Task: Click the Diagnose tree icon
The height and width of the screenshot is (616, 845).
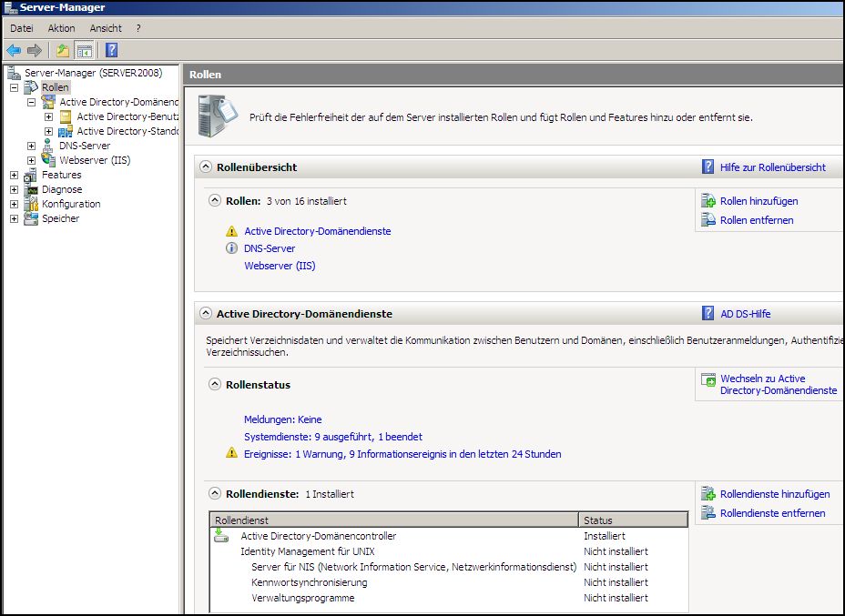Action: pyautogui.click(x=33, y=189)
